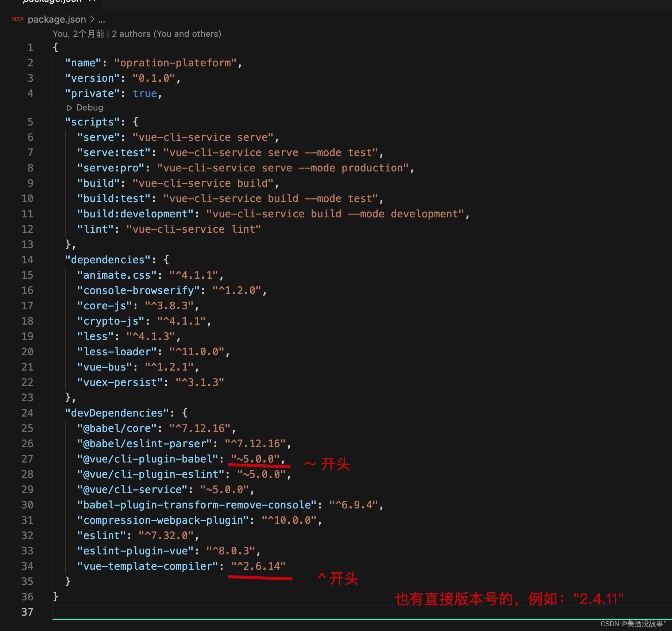
Task: Click the "build:development" script key
Action: tap(136, 214)
